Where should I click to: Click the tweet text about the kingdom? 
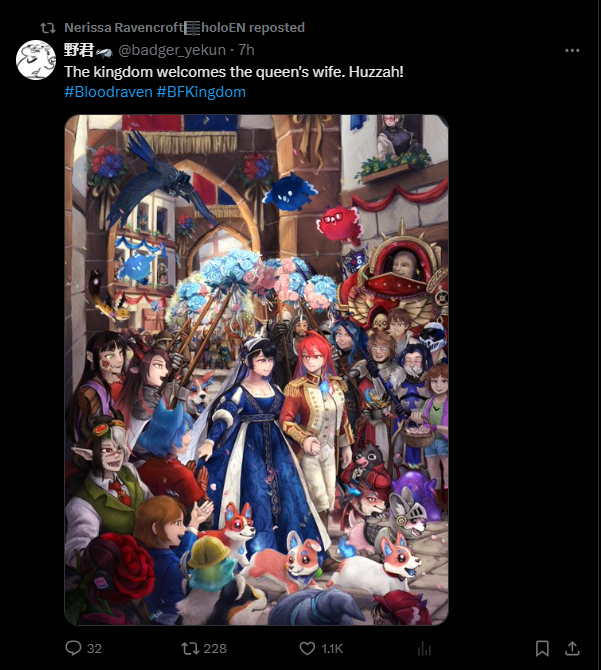(234, 72)
